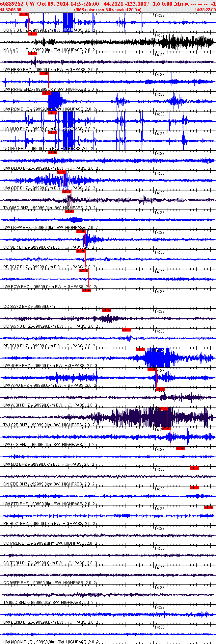Click the red pick marker on STD trace
This screenshot has height=644, width=216.
[x=195, y=488]
